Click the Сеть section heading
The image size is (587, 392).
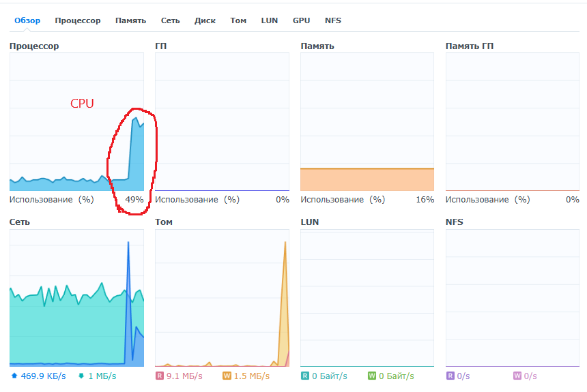pos(20,222)
